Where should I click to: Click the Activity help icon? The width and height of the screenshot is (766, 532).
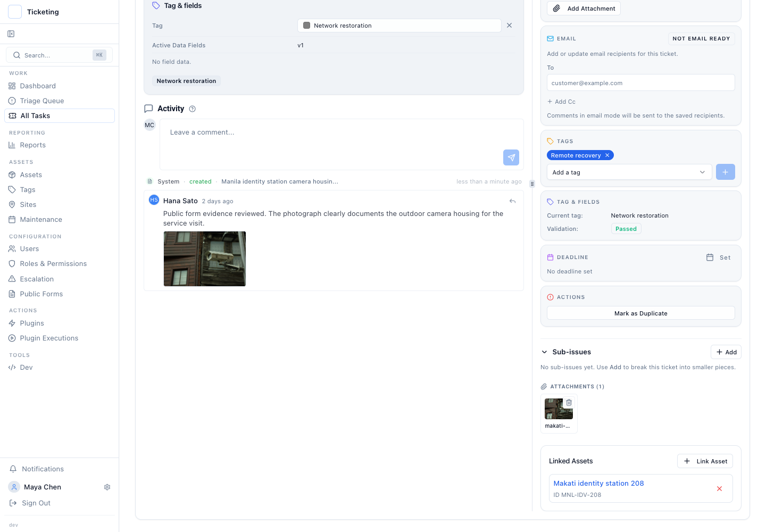193,109
